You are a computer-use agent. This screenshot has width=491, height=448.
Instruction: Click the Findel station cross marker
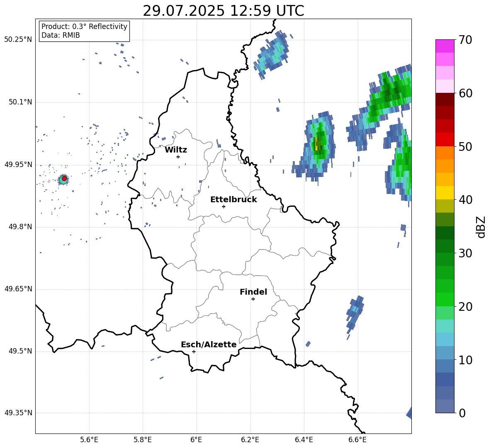coord(253,299)
